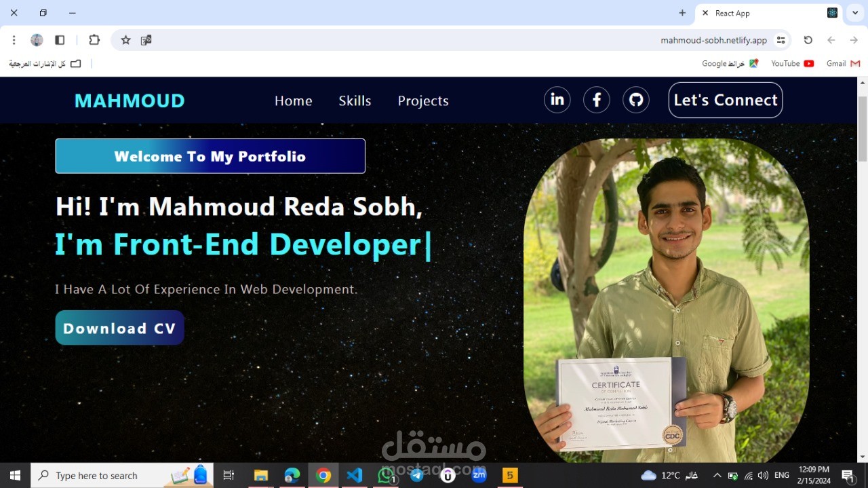The image size is (868, 488).
Task: Open the volume speaker icon
Action: (x=763, y=475)
